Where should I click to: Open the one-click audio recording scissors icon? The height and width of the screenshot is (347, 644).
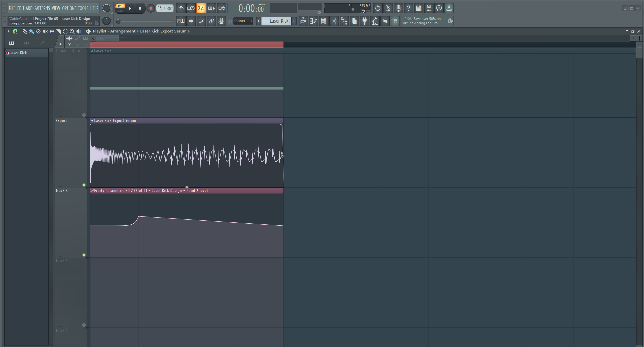point(388,8)
